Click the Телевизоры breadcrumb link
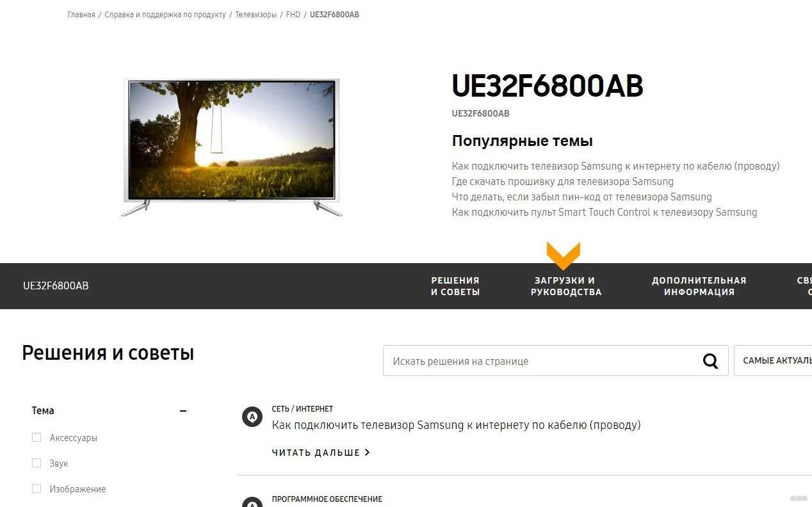 (x=256, y=15)
